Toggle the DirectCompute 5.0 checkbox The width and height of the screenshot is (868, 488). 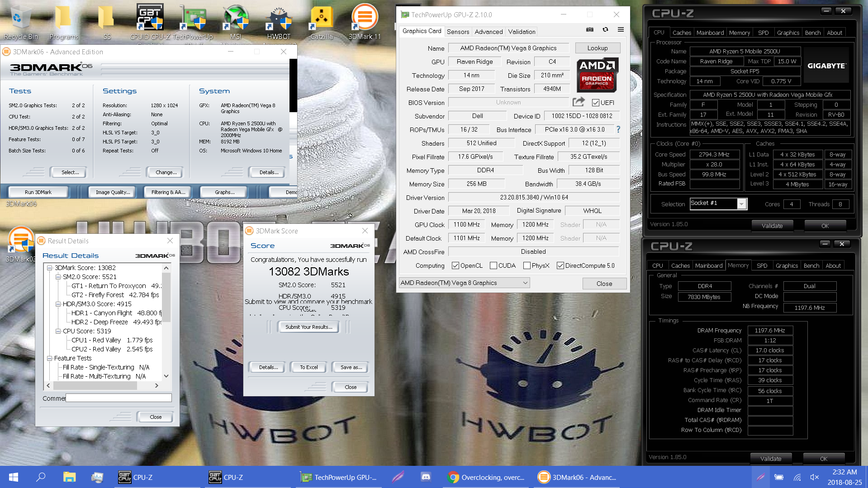[x=560, y=265]
